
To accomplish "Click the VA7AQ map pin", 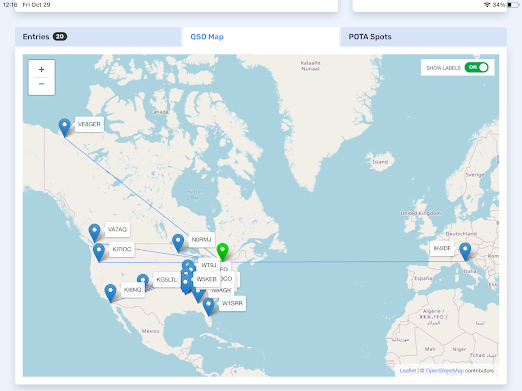I will pyautogui.click(x=94, y=233).
